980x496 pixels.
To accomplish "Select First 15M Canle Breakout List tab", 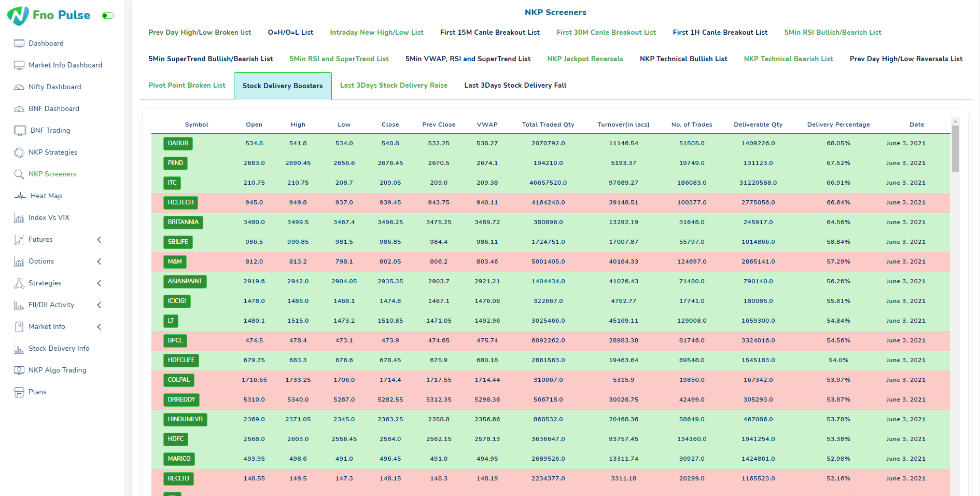I will tap(490, 32).
